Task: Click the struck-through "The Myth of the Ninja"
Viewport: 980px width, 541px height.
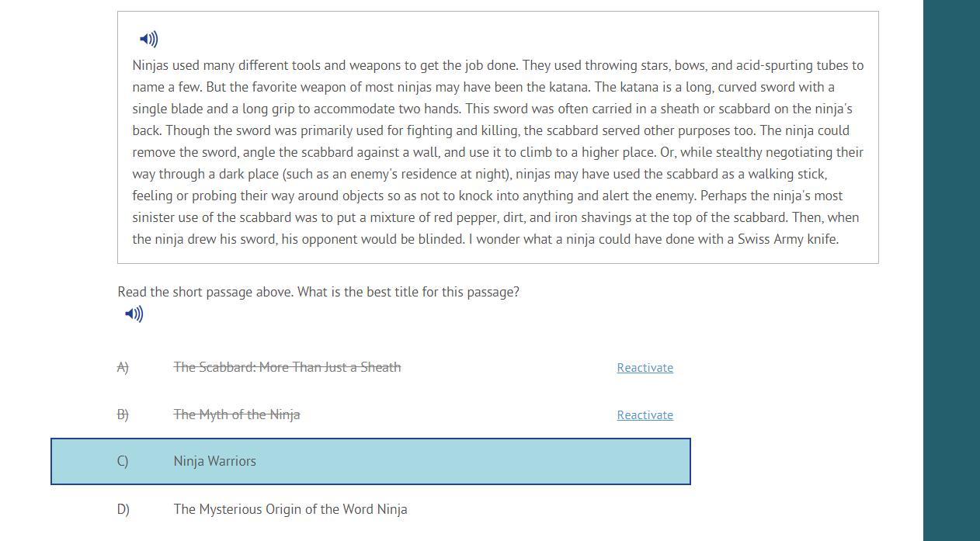Action: point(236,414)
